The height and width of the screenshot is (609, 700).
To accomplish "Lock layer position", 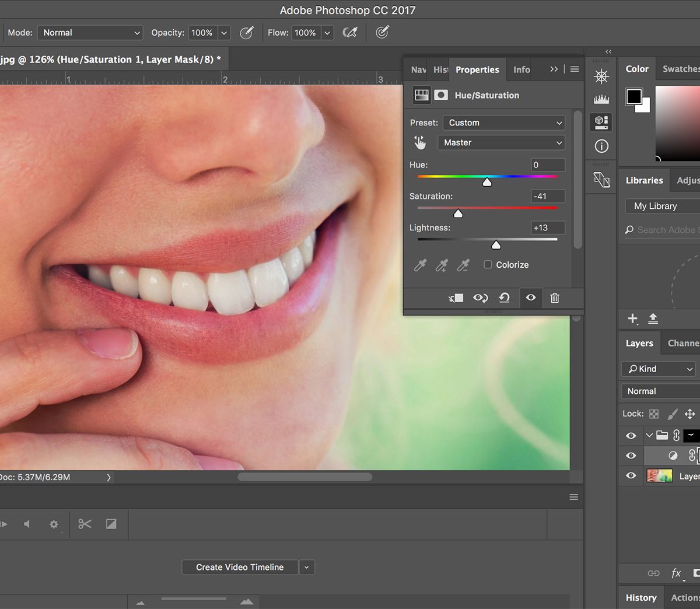I will tap(689, 414).
